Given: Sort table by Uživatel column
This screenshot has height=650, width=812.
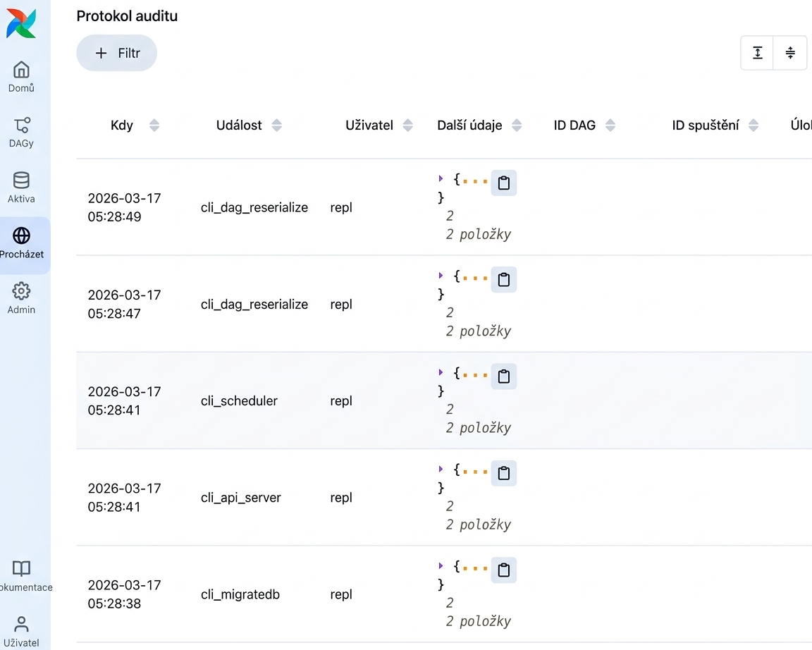Looking at the screenshot, I should click(x=407, y=125).
